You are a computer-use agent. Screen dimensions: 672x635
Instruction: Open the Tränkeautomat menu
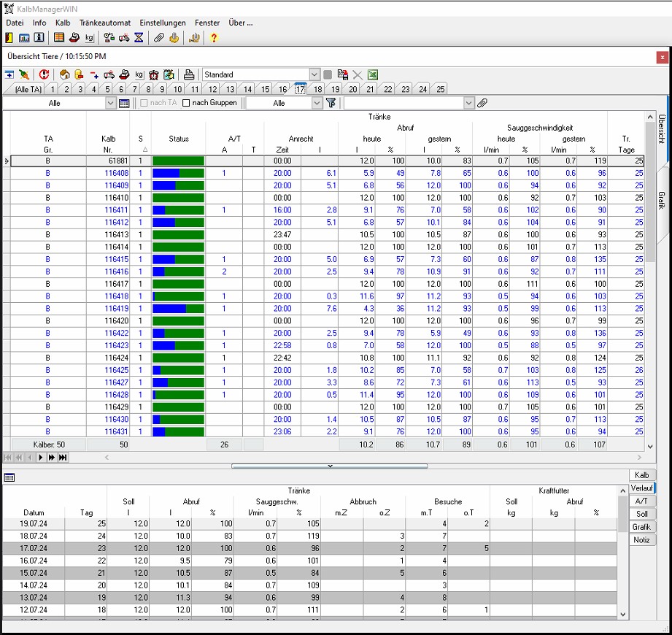[104, 23]
